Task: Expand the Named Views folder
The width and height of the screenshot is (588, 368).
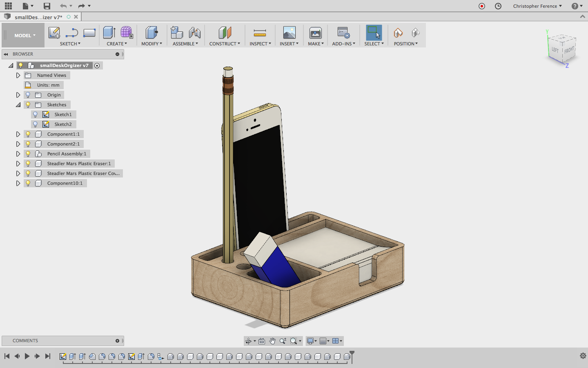Action: 18,75
